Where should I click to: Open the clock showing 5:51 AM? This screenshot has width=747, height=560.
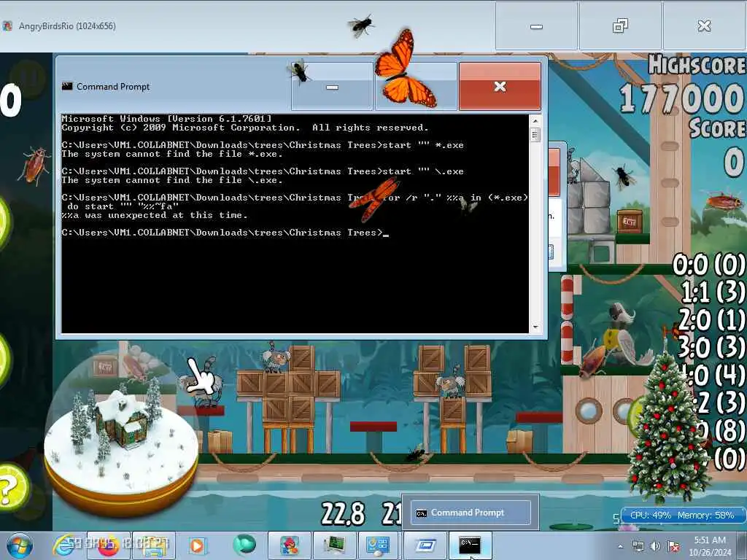click(710, 545)
